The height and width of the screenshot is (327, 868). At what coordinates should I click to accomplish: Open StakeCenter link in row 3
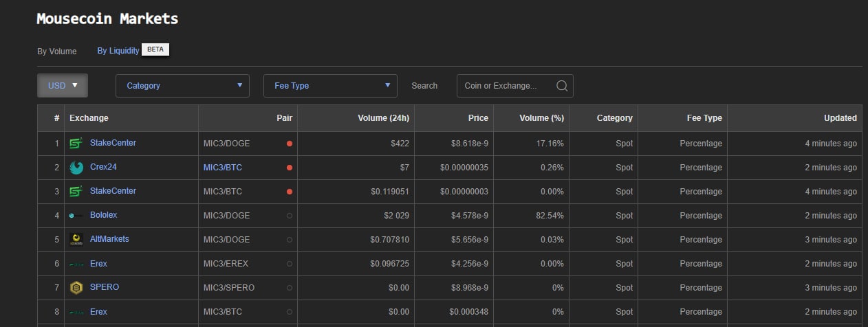tap(113, 191)
